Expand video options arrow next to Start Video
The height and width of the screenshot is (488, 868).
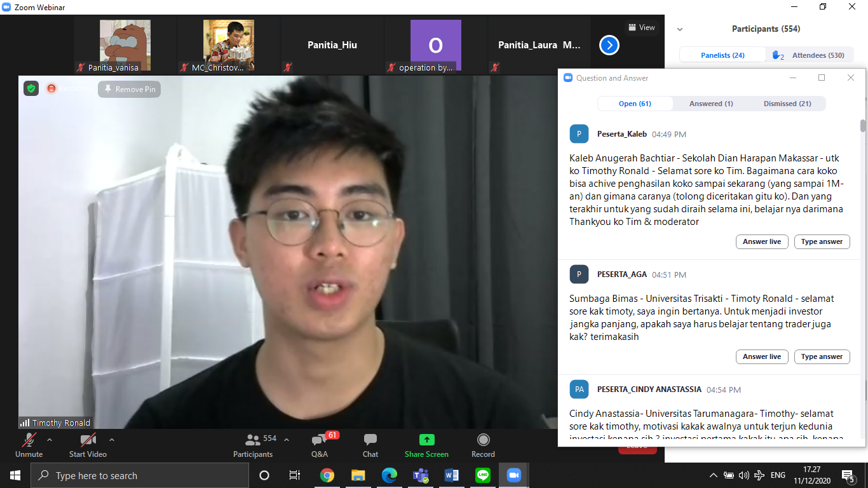pyautogui.click(x=112, y=439)
